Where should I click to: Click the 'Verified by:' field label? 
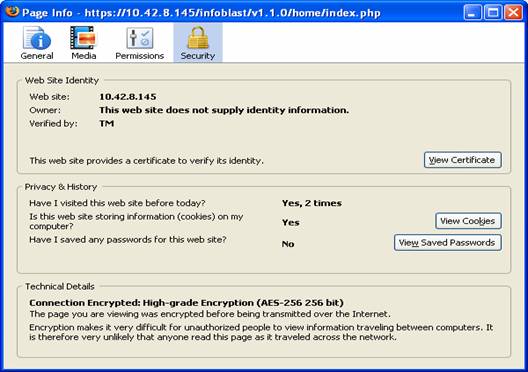pyautogui.click(x=53, y=124)
